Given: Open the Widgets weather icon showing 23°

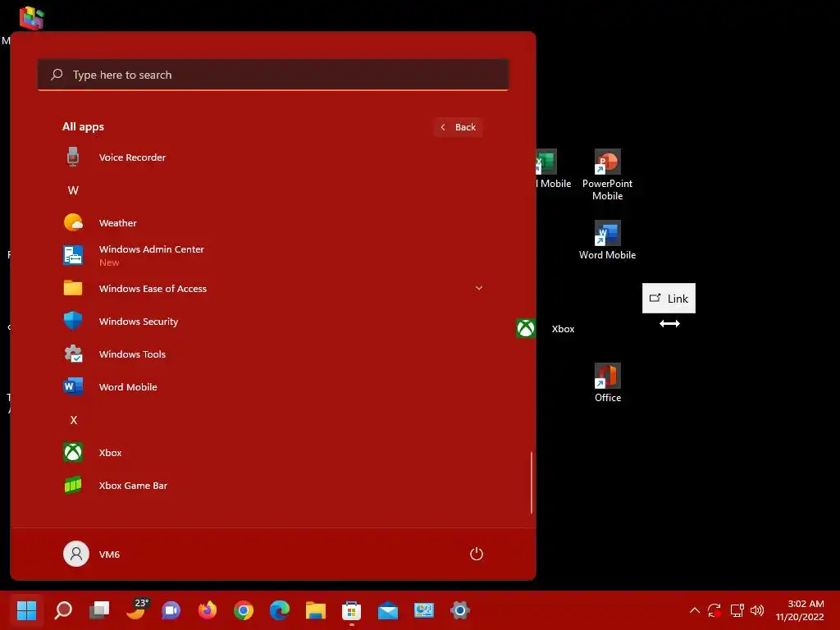Looking at the screenshot, I should pos(136,609).
